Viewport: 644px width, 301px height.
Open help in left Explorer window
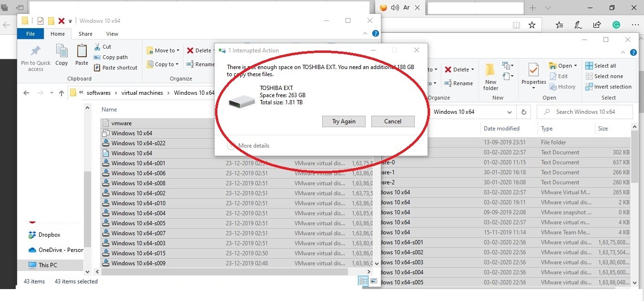375,33
